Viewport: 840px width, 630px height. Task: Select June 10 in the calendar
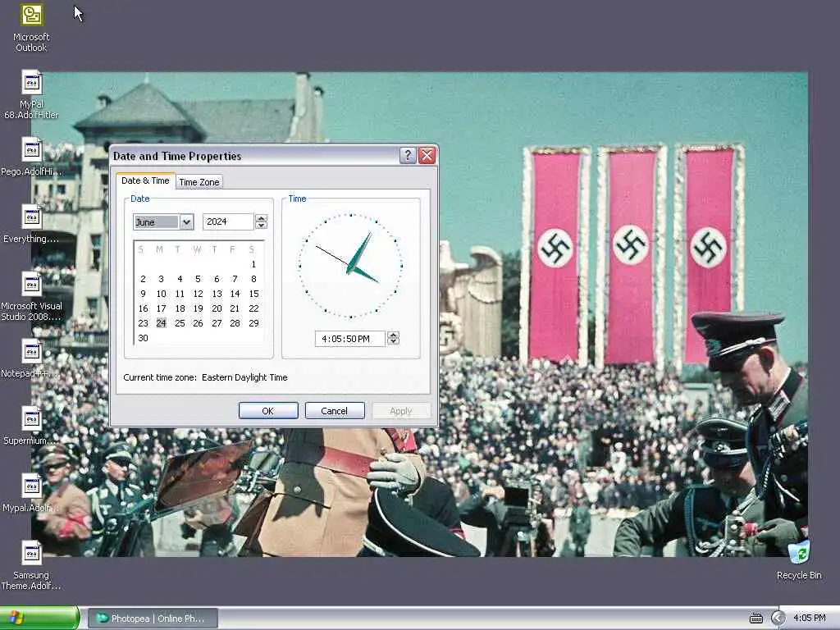click(162, 294)
